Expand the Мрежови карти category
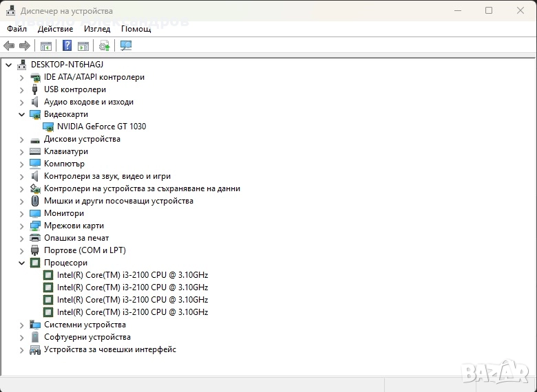Screen dimensions: 537x392 coord(21,226)
